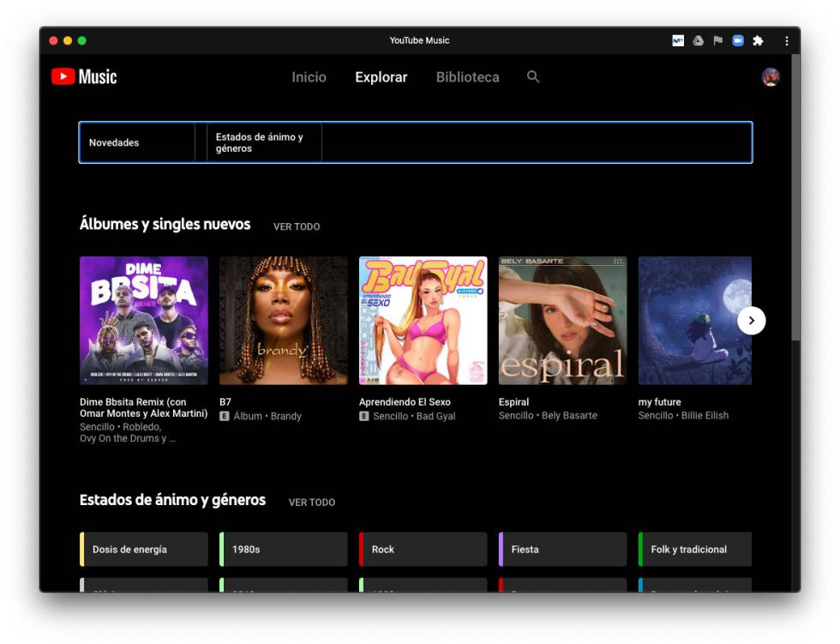Click the page vertical scrollbar
Screen dimensions: 840x644
pos(796,196)
